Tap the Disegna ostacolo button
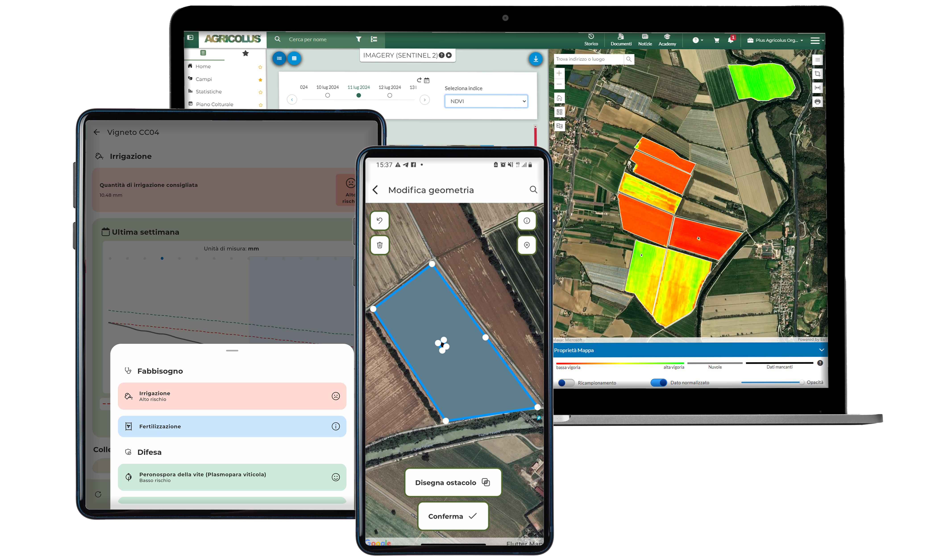This screenshot has width=948, height=560. (453, 482)
